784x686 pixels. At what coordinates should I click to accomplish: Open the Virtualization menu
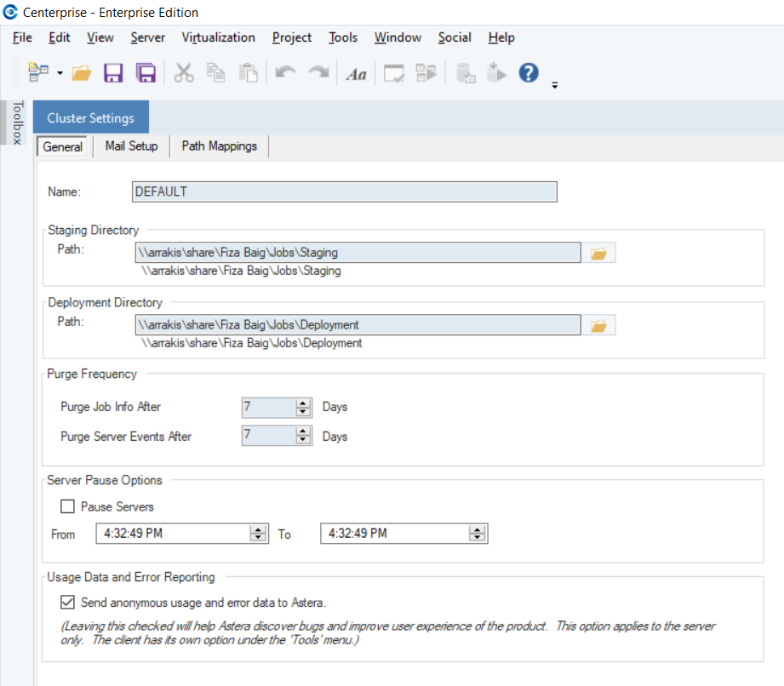[x=218, y=37]
